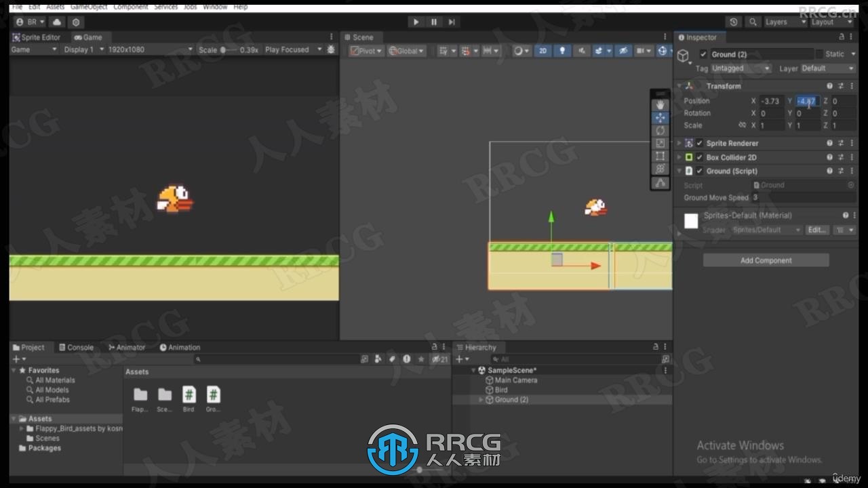Click the Bird script asset in the Project panel
This screenshot has height=488, width=868.
pos(189,399)
